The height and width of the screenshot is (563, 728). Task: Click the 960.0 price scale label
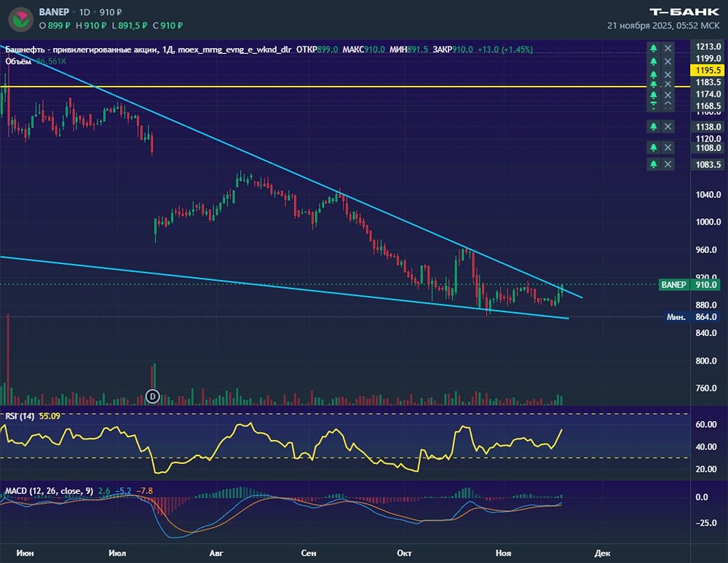705,249
